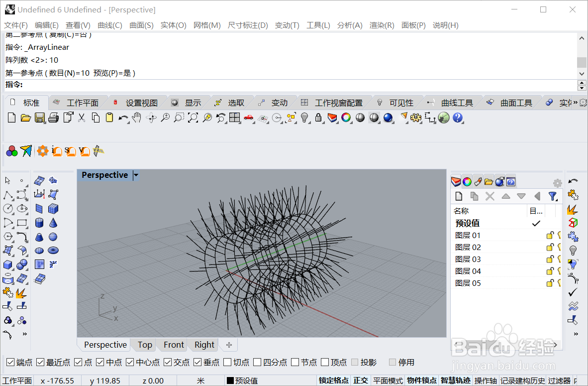This screenshot has width=588, height=386.
Task: Add a viewport tab with plus button
Action: tap(229, 345)
